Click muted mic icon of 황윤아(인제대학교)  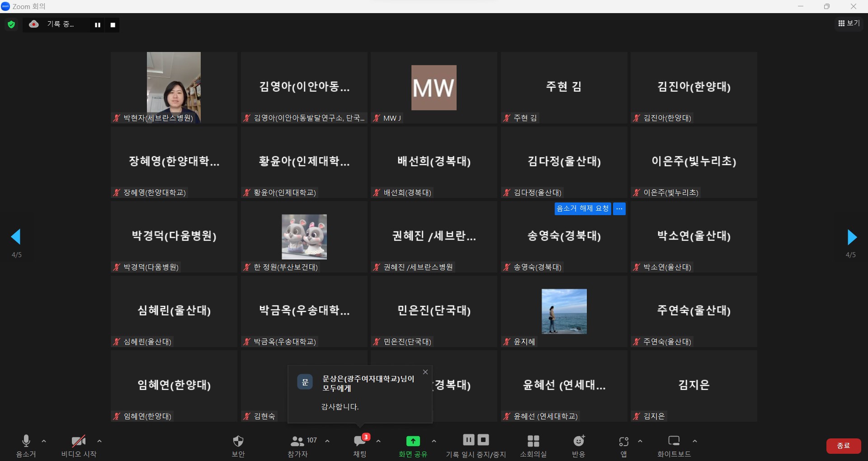246,193
